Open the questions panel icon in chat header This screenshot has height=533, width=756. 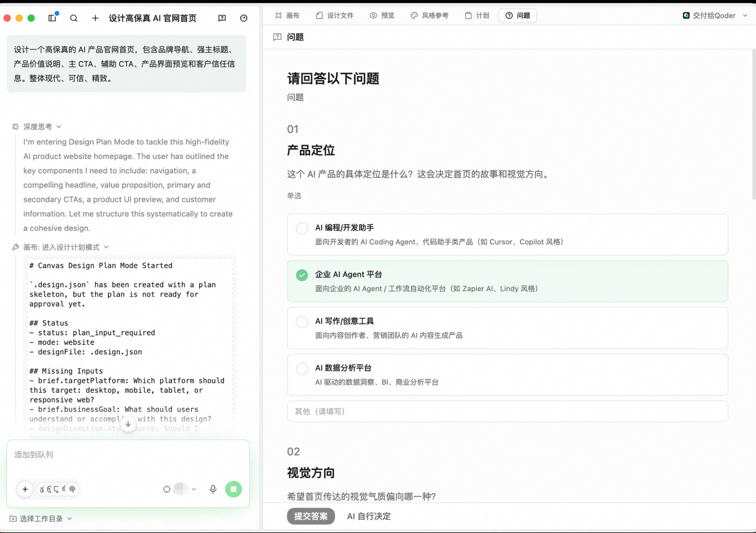pyautogui.click(x=222, y=18)
